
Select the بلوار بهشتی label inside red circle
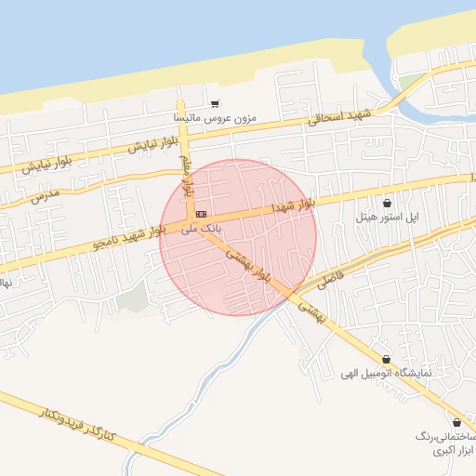pyautogui.click(x=248, y=266)
